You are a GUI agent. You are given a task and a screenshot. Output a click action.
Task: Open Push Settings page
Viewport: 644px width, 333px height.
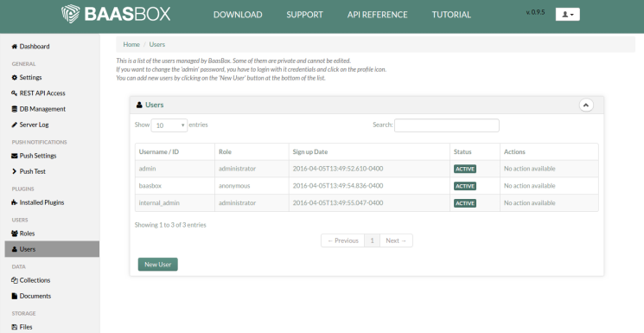38,156
